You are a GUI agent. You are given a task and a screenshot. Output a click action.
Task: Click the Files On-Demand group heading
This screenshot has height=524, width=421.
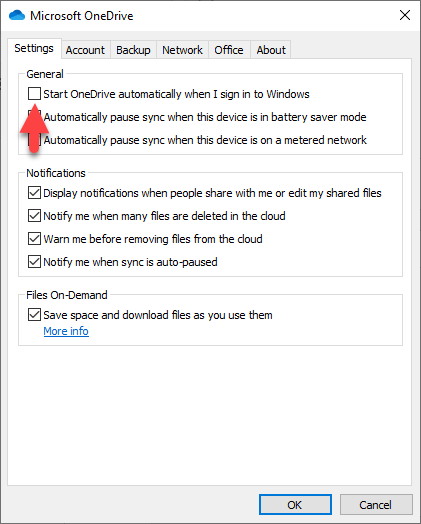67,295
